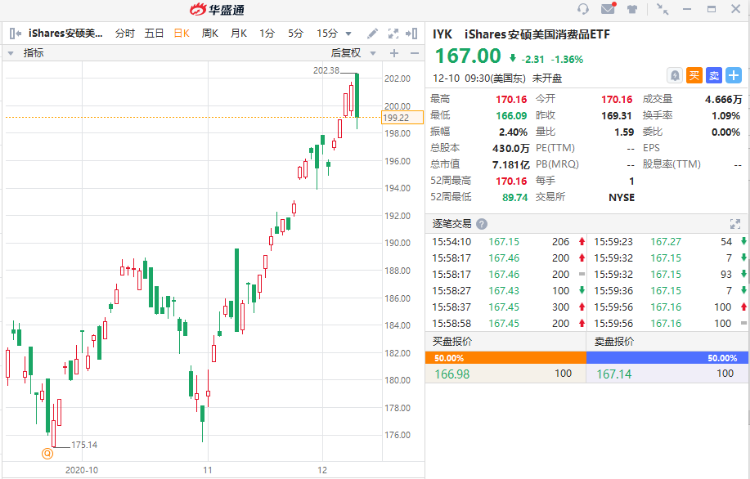Click the 52周最低 value 89.74
This screenshot has width=750, height=479.
coord(515,198)
